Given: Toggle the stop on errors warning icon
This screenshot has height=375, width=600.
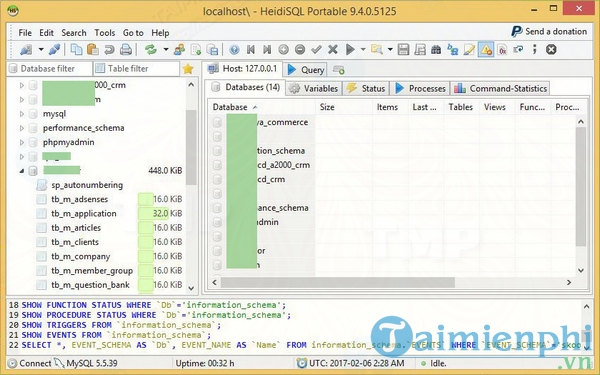Looking at the screenshot, I should point(486,50).
